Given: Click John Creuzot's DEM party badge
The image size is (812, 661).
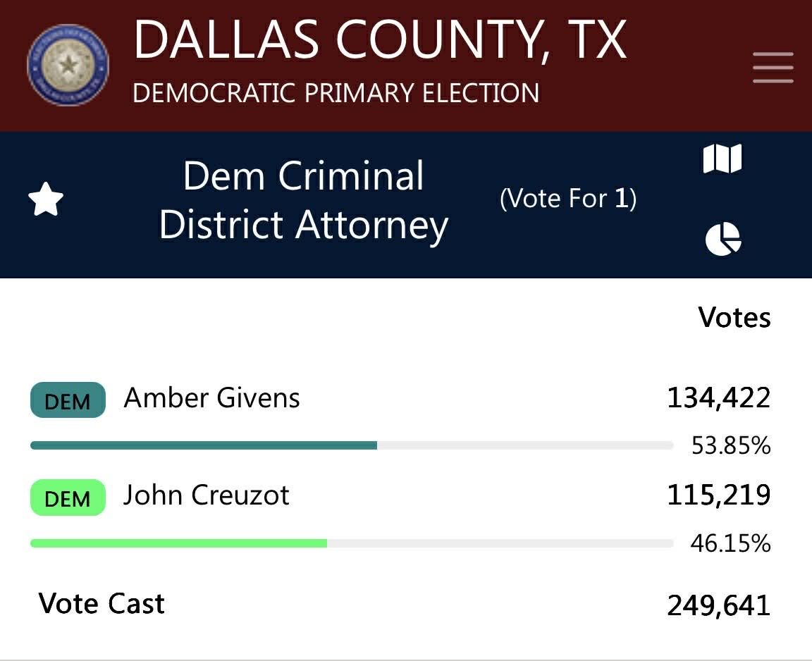Looking at the screenshot, I should click(x=68, y=498).
